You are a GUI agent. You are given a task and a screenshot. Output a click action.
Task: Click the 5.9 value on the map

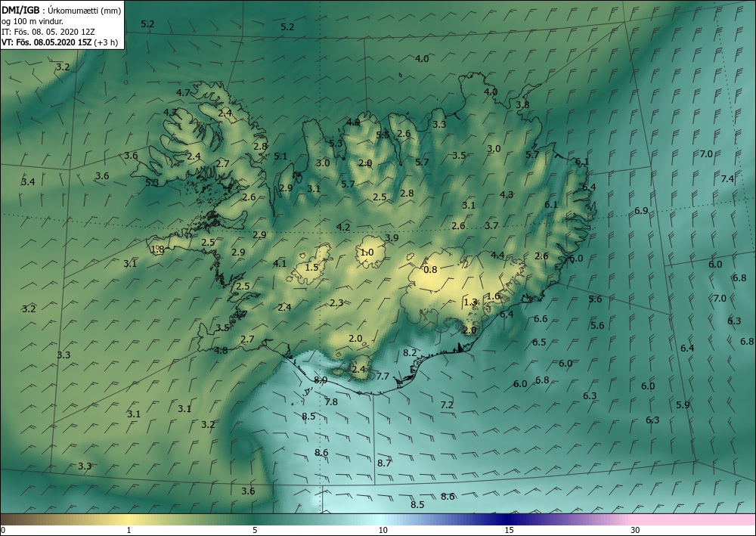(683, 405)
